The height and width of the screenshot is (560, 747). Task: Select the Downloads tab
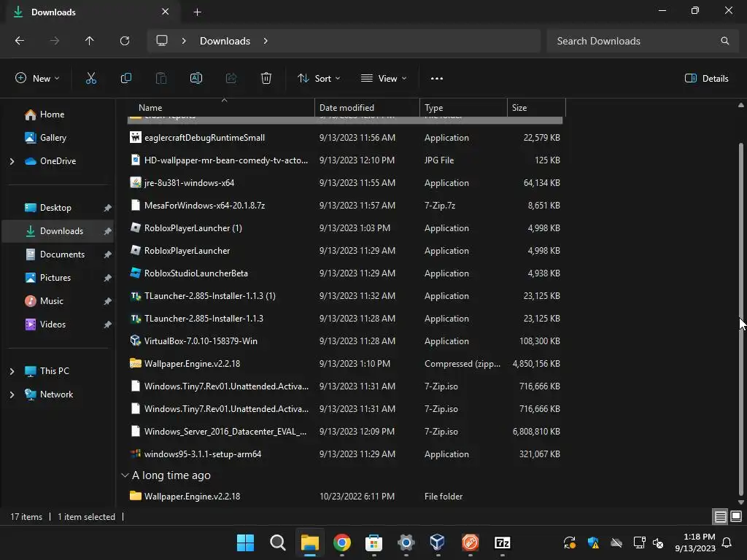tap(93, 12)
